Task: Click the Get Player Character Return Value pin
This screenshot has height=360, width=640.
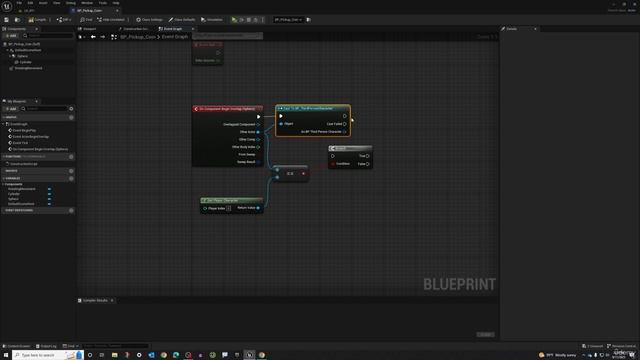Action: [x=258, y=208]
